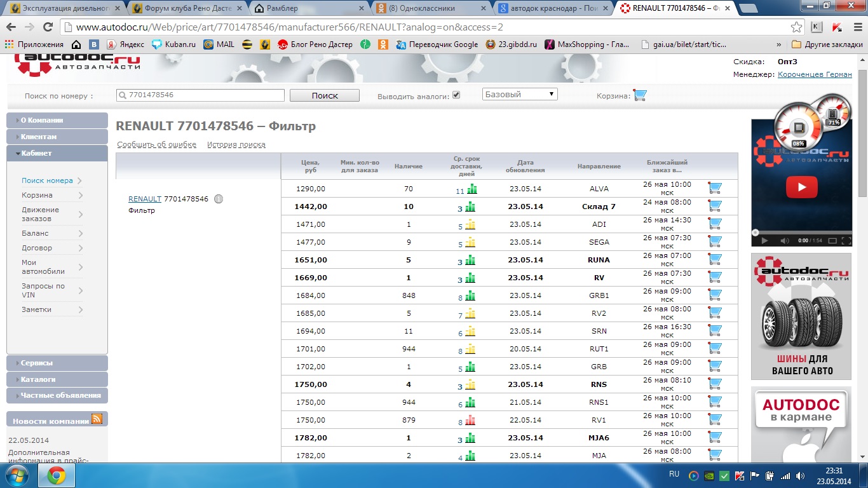Viewport: 868px width, 488px height.
Task: Expand Каталоги menu section
Action: coord(57,379)
